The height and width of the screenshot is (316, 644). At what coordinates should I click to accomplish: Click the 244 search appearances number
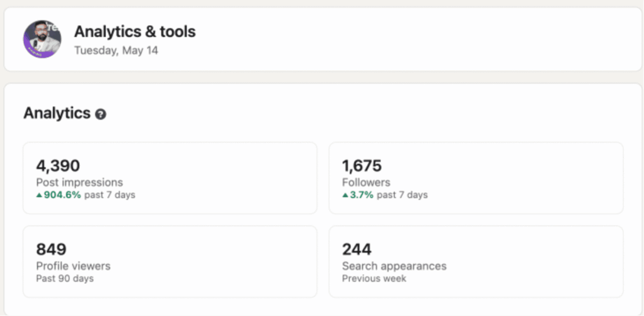pyautogui.click(x=357, y=249)
